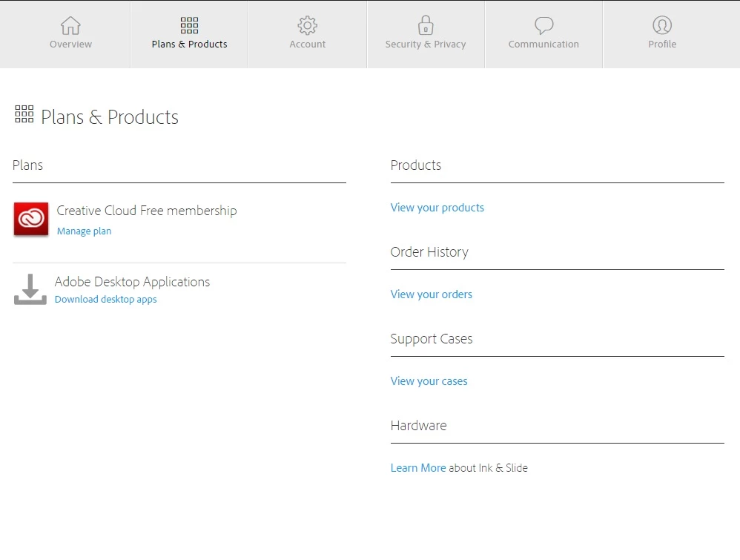Click the red Creative Cloud logo icon
The image size is (740, 560).
coord(31,220)
